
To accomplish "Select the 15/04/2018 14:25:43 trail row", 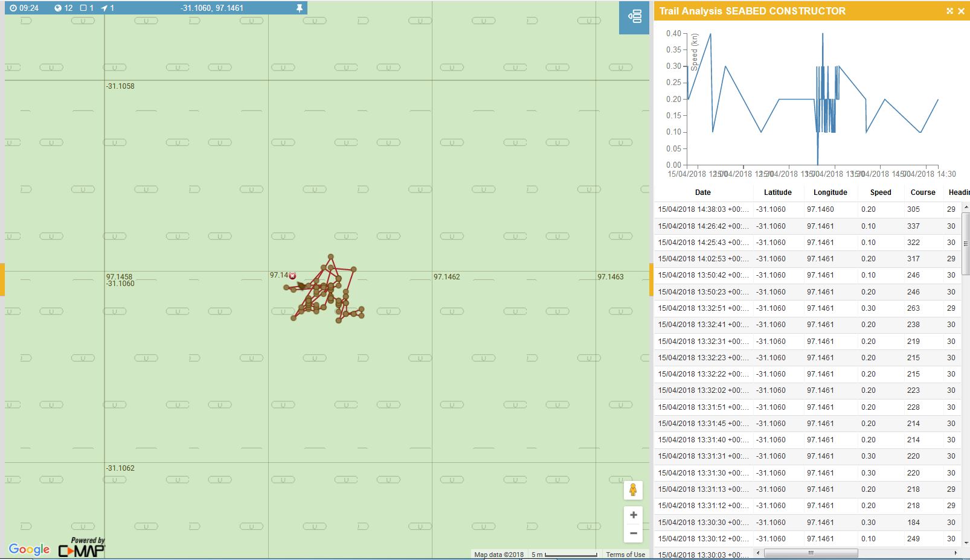I will (x=806, y=243).
